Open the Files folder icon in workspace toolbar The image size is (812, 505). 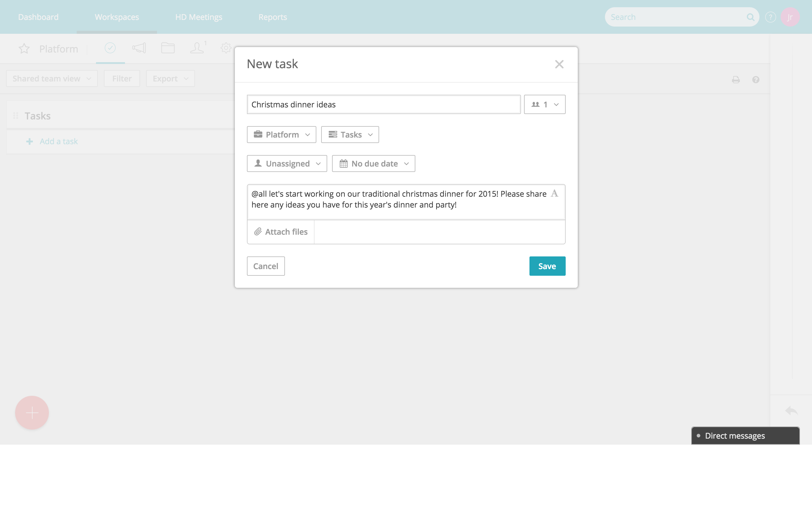click(168, 48)
